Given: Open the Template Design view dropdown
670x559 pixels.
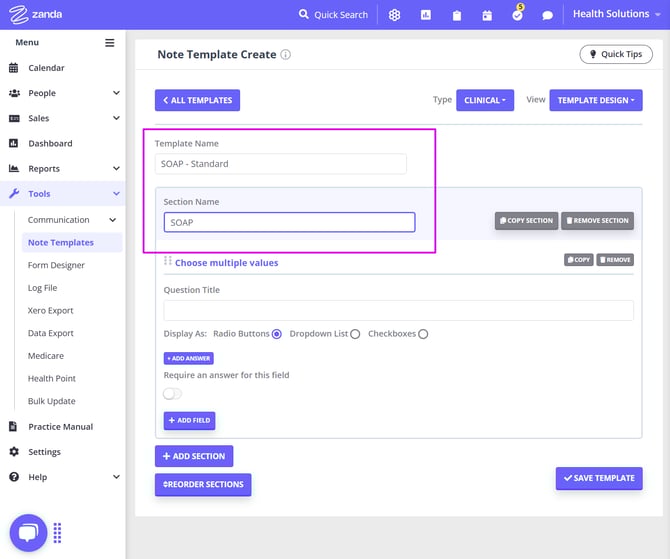Looking at the screenshot, I should tap(595, 100).
